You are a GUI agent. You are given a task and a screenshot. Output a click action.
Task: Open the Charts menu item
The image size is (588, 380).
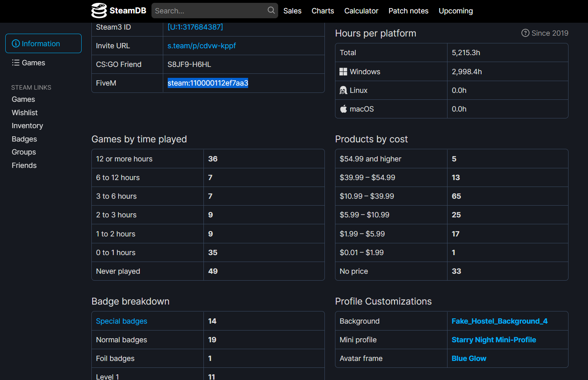[323, 11]
